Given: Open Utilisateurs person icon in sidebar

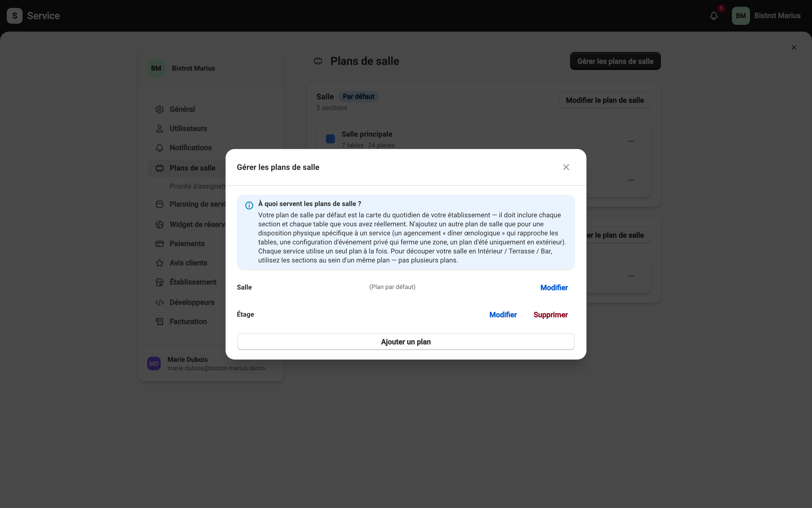Looking at the screenshot, I should pos(159,129).
